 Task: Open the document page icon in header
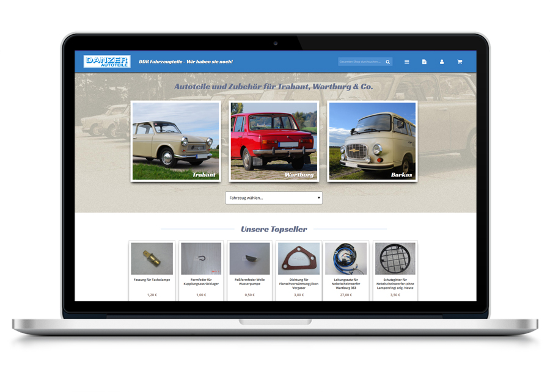(424, 62)
